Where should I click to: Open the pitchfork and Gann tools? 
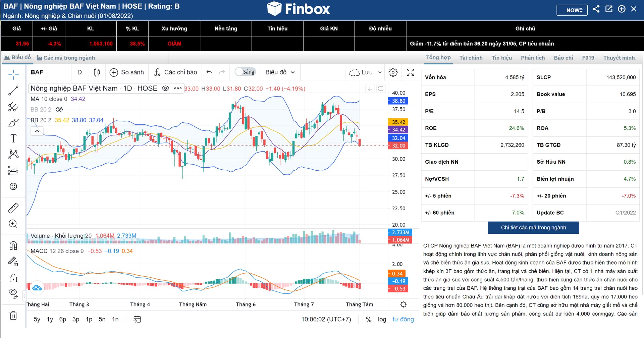point(13,107)
